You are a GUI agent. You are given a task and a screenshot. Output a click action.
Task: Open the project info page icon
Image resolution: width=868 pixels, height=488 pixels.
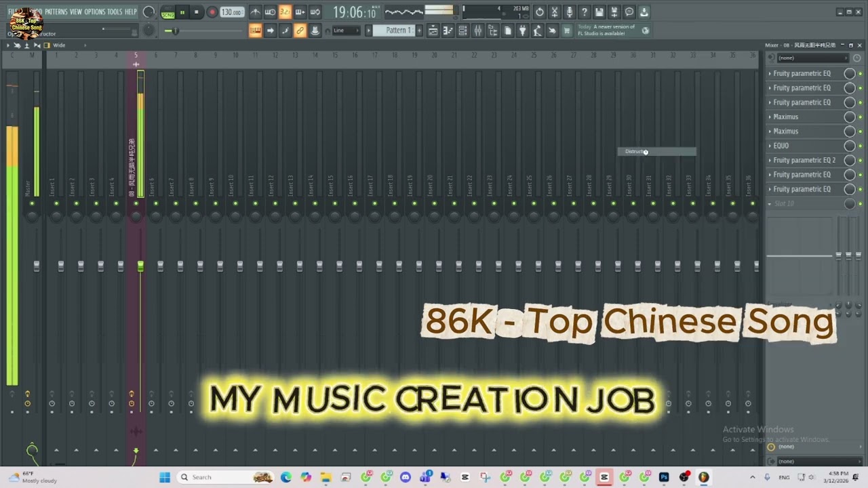507,30
